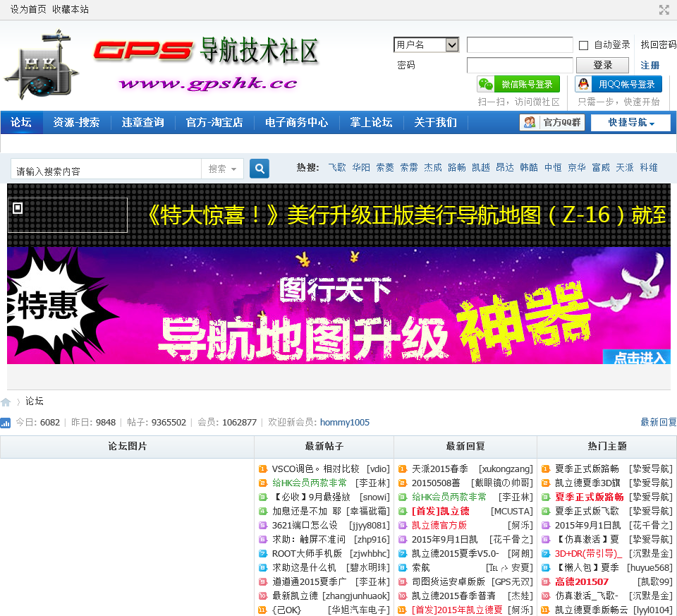Click new member link hommy1005
Image resolution: width=677 pixels, height=616 pixels.
(345, 423)
